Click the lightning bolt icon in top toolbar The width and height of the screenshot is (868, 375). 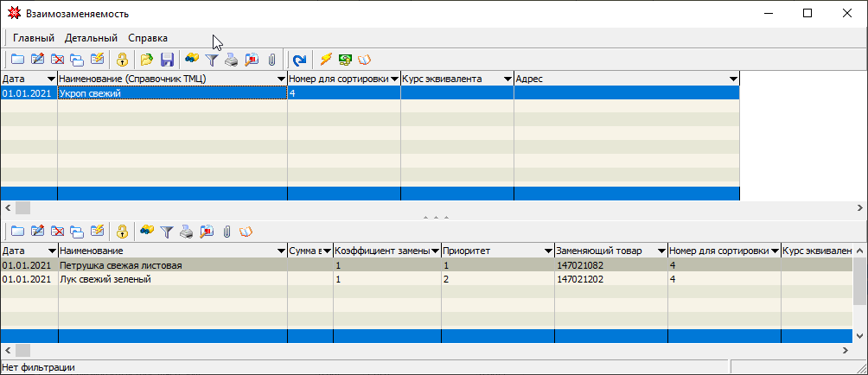click(326, 60)
